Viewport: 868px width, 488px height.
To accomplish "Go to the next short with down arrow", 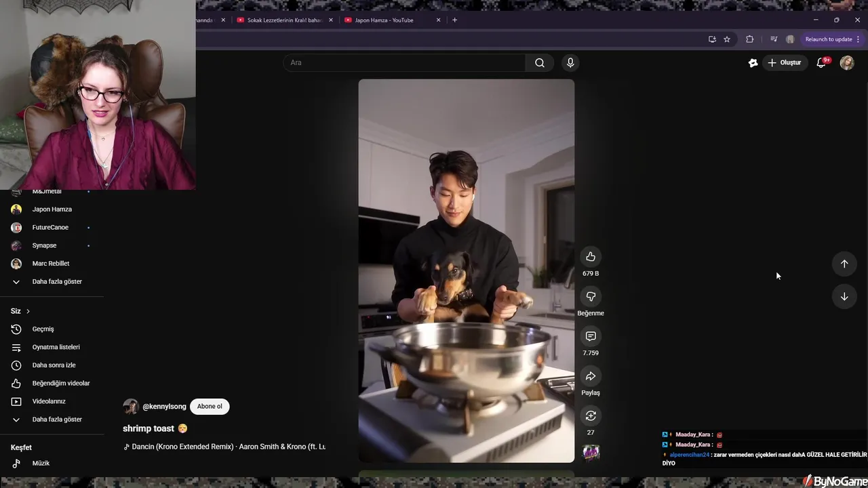I will pos(844,296).
